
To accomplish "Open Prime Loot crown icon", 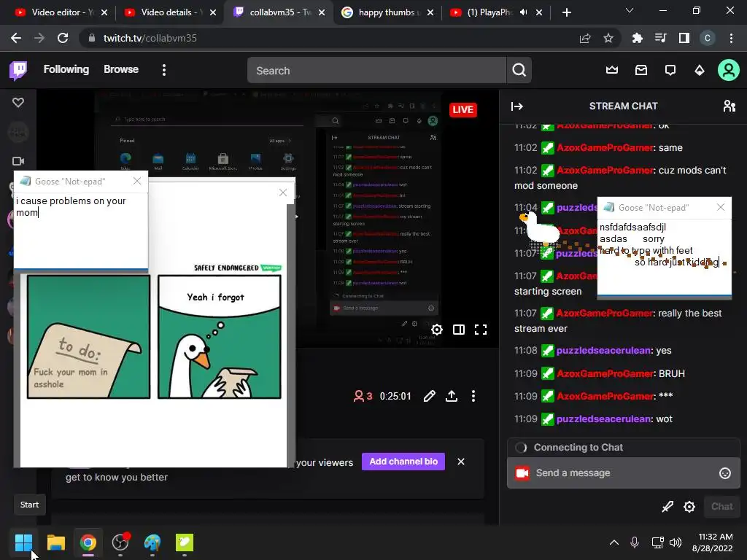I will point(612,71).
